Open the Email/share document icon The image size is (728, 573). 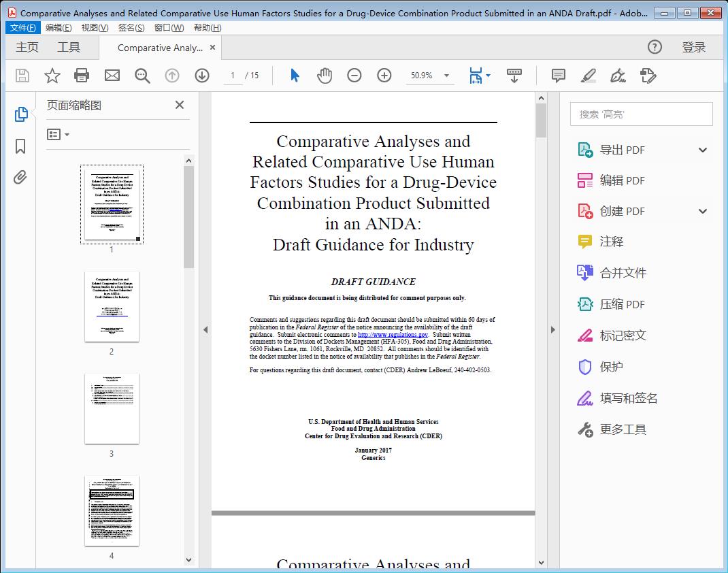coord(112,76)
